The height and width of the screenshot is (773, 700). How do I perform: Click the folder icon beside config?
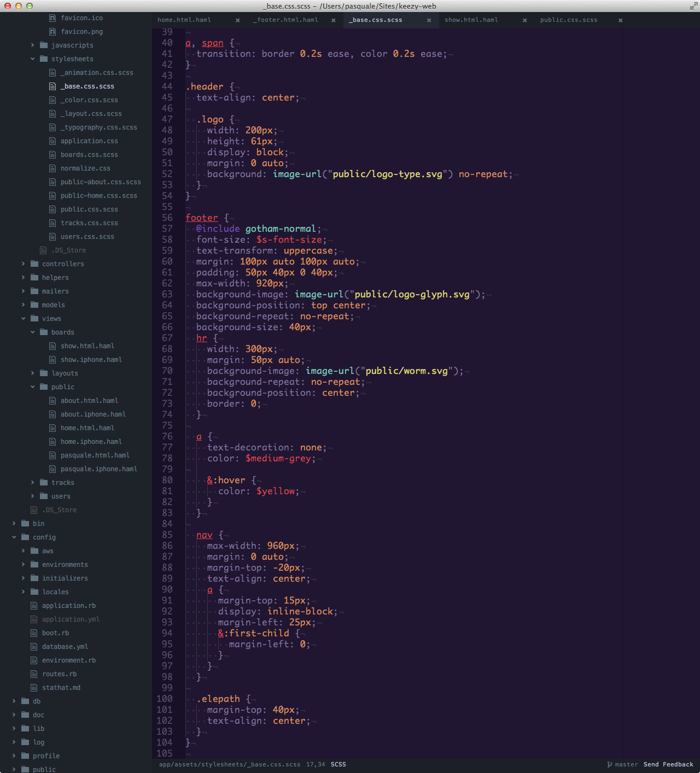click(x=25, y=537)
